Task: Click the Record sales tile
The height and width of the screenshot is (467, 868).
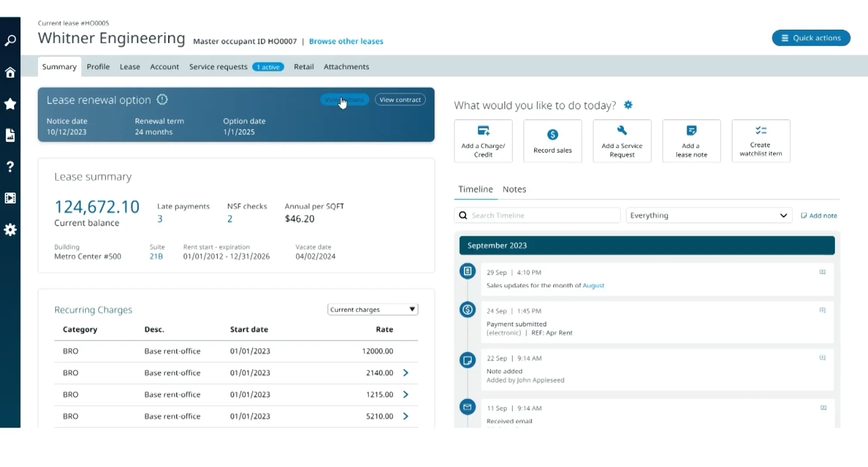Action: tap(552, 141)
